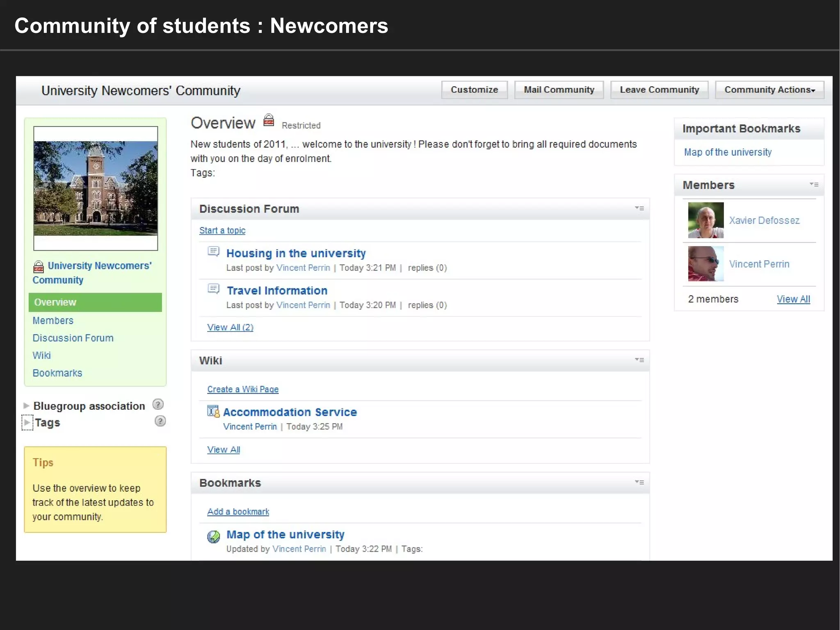Click the forum topic icon beside Housing in the university

[213, 251]
